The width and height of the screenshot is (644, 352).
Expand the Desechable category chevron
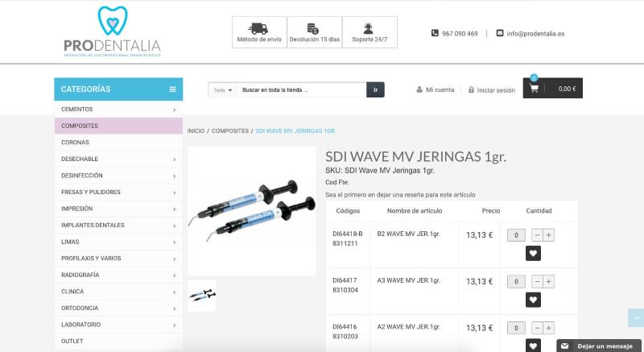[175, 159]
